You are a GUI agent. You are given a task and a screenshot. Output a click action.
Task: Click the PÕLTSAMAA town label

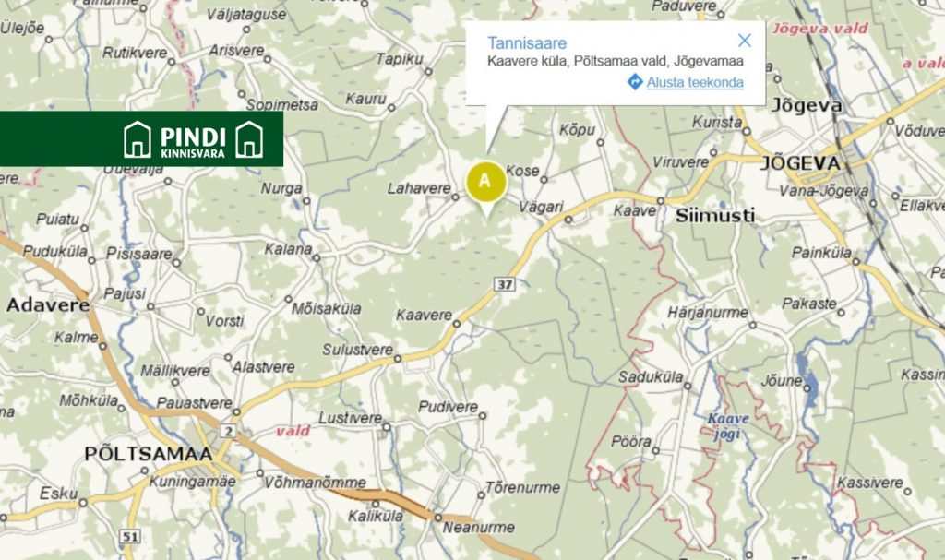pyautogui.click(x=149, y=454)
